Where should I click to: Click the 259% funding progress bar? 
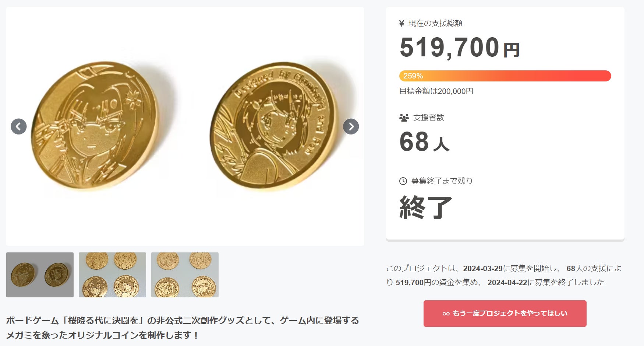[x=505, y=76]
